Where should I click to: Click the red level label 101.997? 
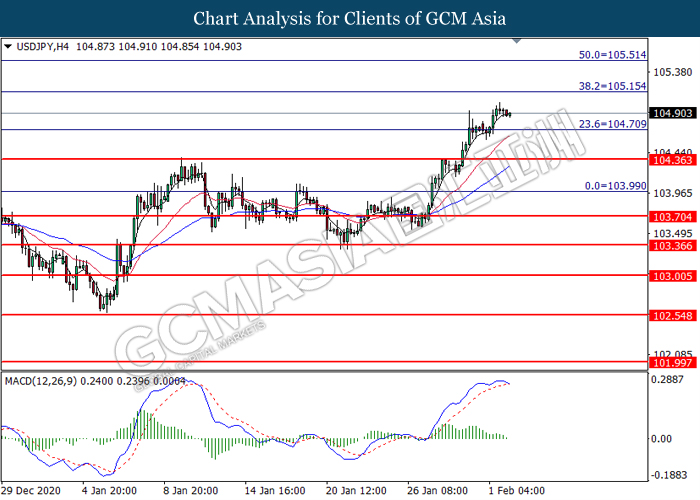tap(672, 363)
